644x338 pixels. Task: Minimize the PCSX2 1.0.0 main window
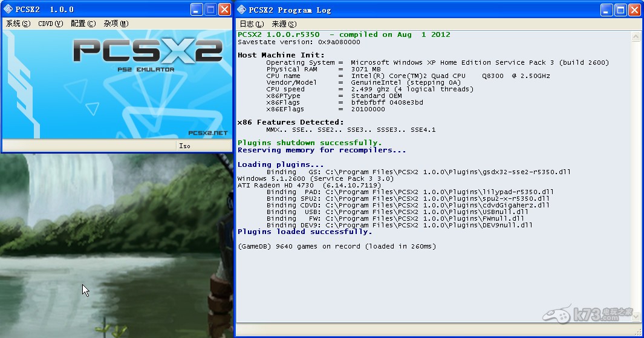click(x=197, y=9)
